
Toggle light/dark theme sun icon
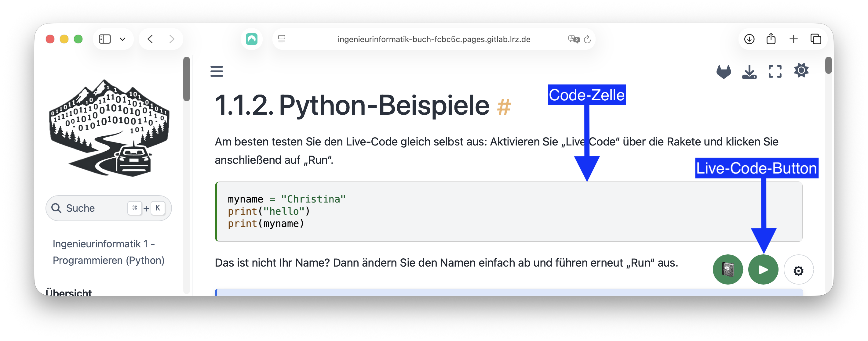[801, 71]
